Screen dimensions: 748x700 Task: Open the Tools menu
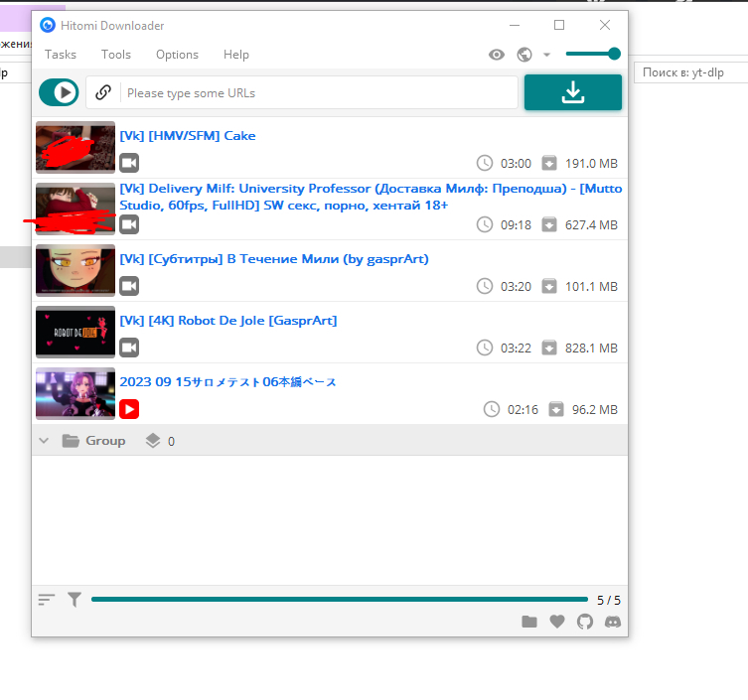[x=116, y=55]
